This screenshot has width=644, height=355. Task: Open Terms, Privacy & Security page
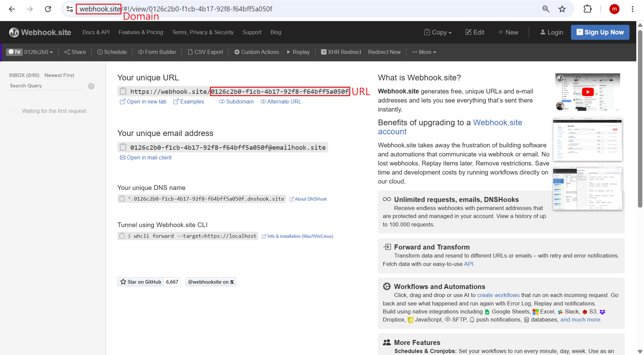coord(203,32)
